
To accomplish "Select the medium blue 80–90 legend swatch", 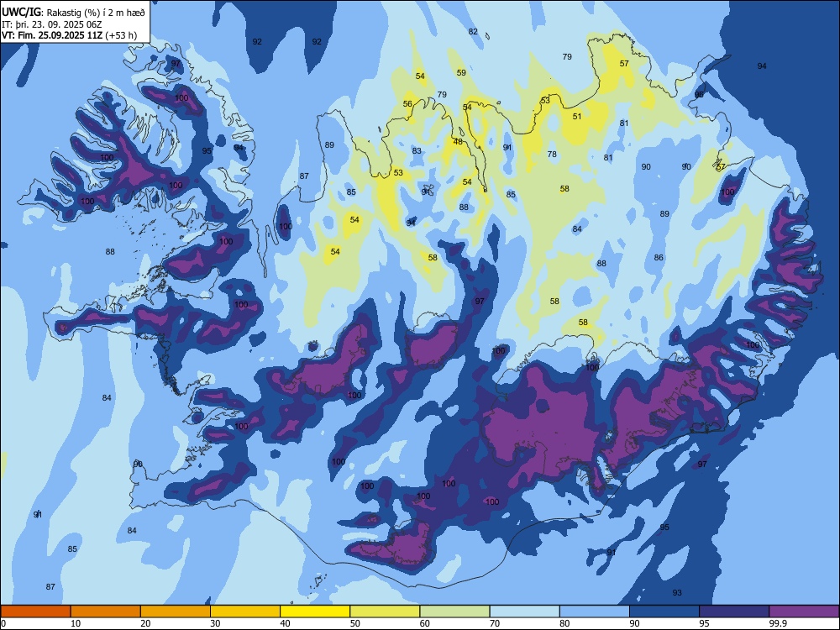I will coord(595,612).
